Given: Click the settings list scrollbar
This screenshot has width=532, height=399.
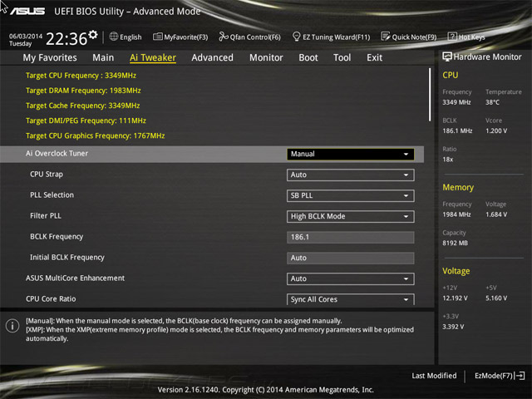Looking at the screenshot, I should click(430, 95).
